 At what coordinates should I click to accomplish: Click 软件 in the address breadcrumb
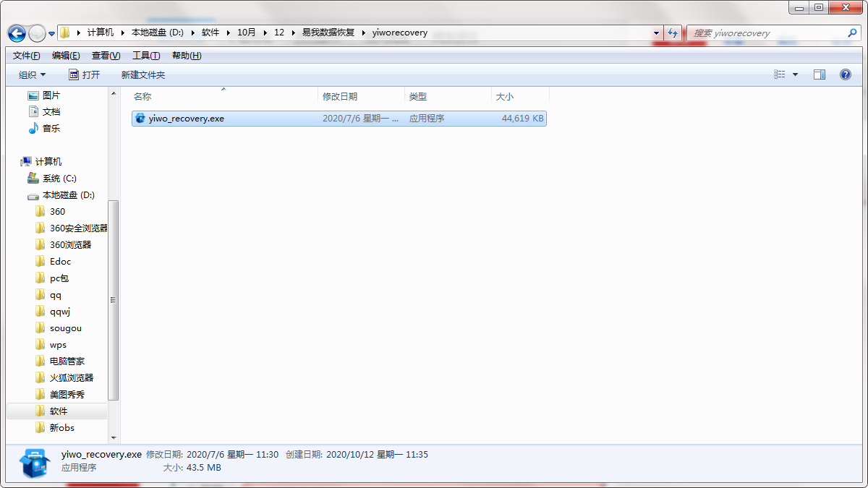(x=210, y=33)
